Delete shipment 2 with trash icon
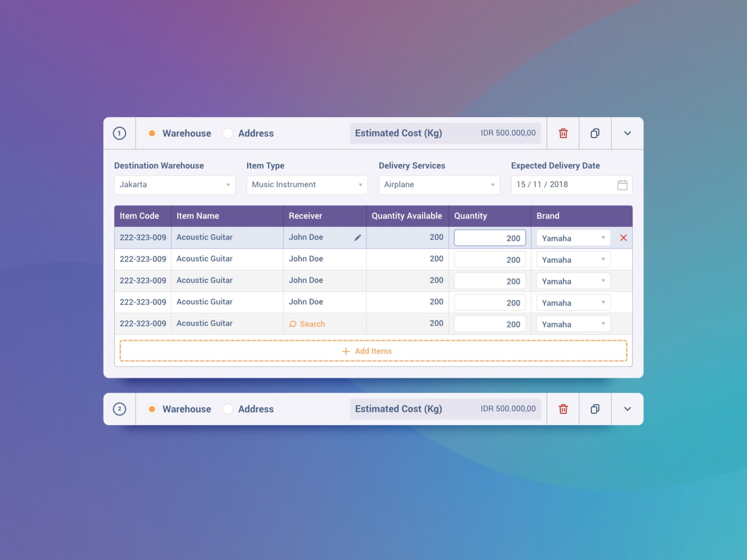This screenshot has width=747, height=560. tap(563, 409)
